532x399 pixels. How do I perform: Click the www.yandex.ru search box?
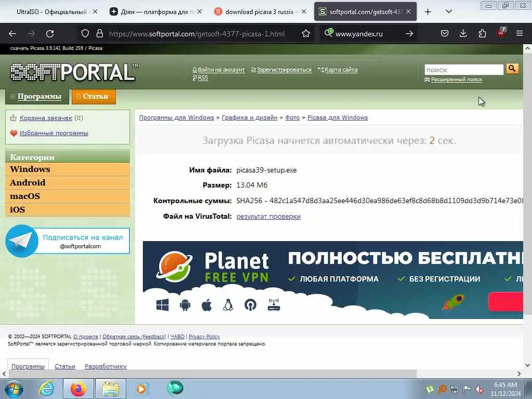pos(368,34)
